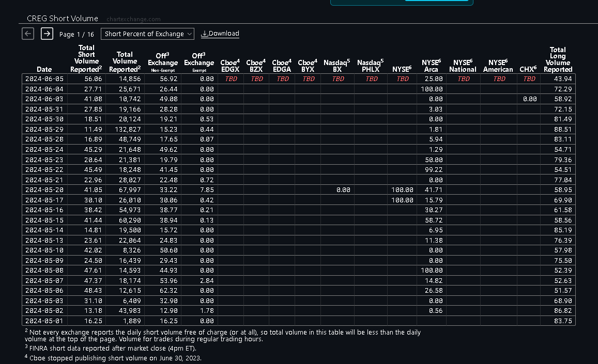Select date cell 2024-06-04
This screenshot has width=598, height=364.
click(44, 89)
